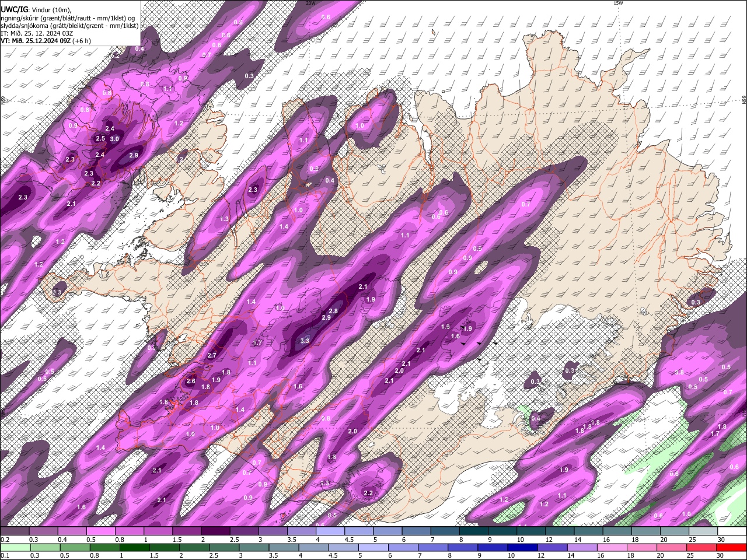Select the '3.3' precipitation value on the map
Image resolution: width=747 pixels, height=560 pixels.
point(305,341)
